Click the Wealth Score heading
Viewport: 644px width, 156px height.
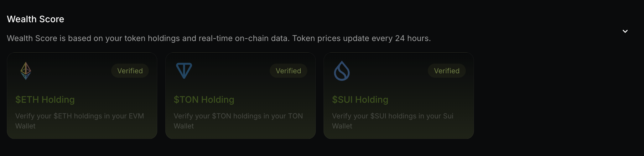(35, 19)
